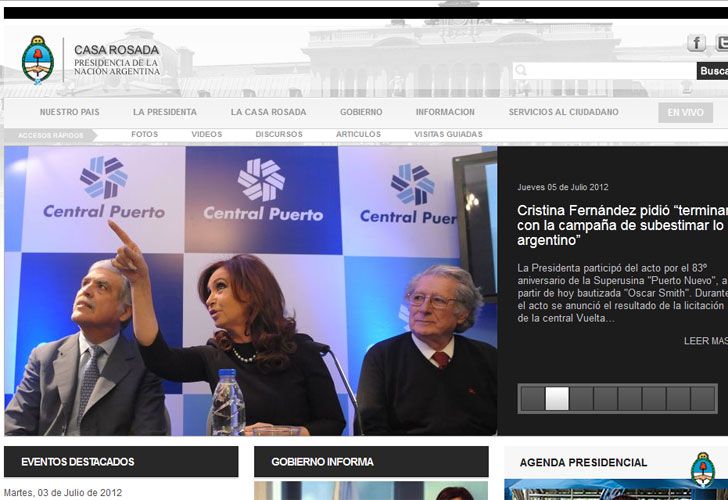This screenshot has height=500, width=728.
Task: Go to Videos quick access link
Action: pos(207,134)
